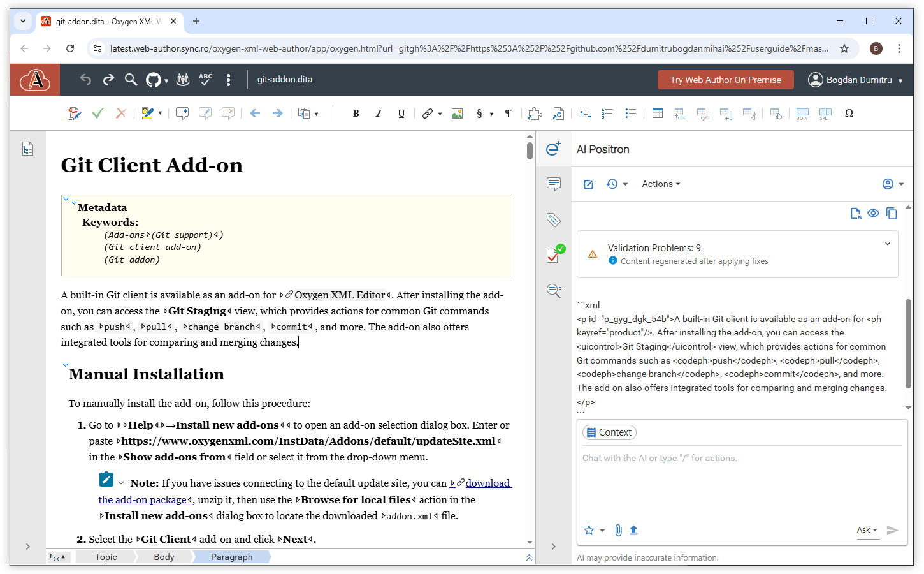Click the document vertical scrollbar thumb
This screenshot has height=574, width=924.
pos(530,151)
